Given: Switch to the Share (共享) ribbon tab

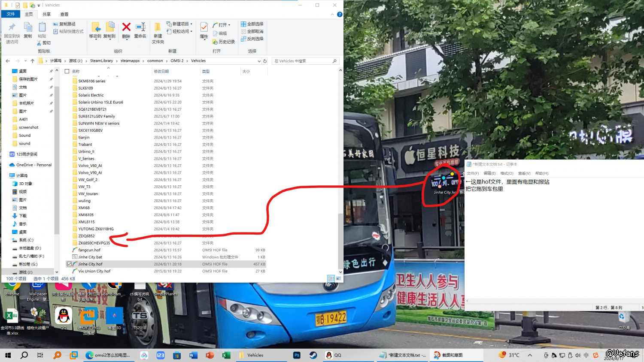Looking at the screenshot, I should coord(46,14).
